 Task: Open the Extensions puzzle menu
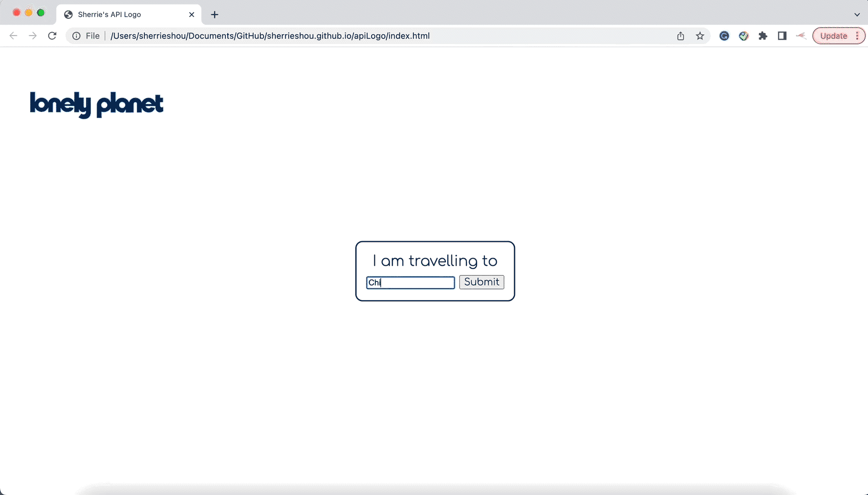pos(763,36)
